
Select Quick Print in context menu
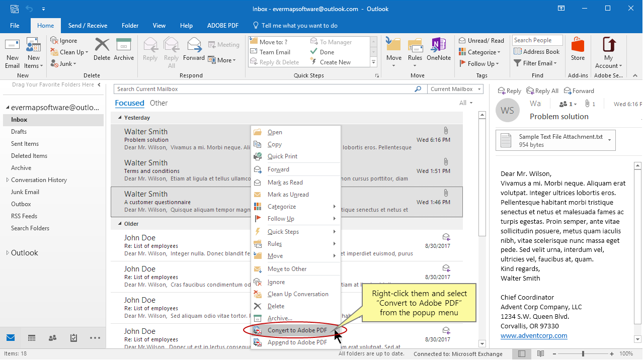coord(296,156)
